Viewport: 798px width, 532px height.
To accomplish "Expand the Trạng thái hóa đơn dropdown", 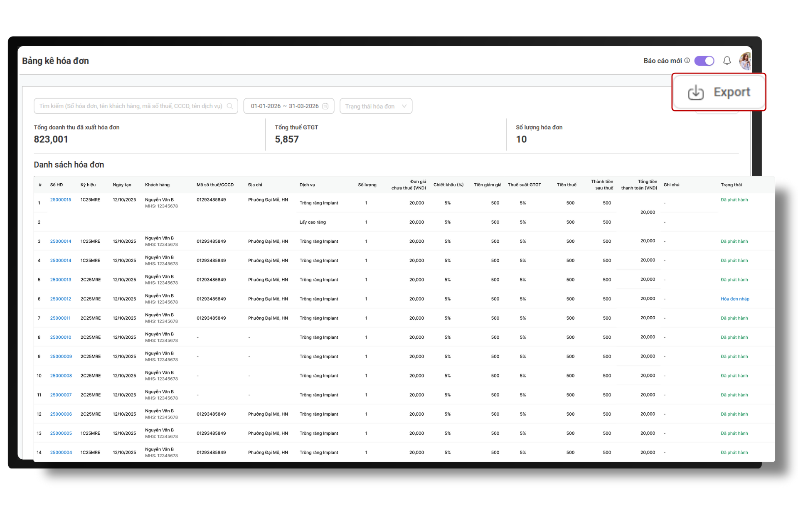I will [376, 106].
